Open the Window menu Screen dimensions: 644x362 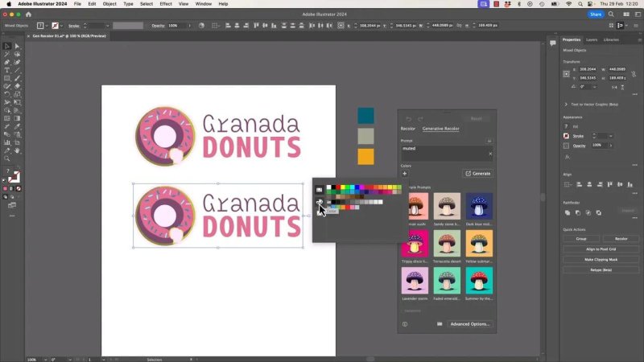pos(204,4)
